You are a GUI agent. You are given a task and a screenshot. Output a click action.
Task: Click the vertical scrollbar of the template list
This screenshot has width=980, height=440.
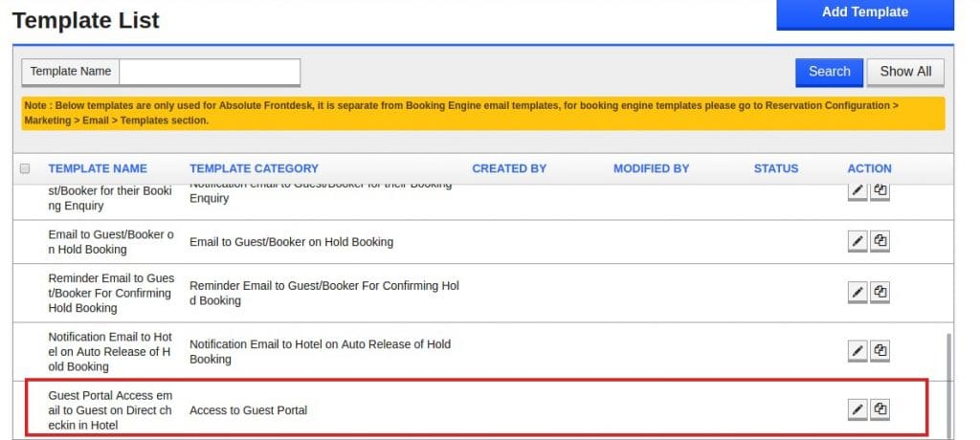[x=948, y=385]
